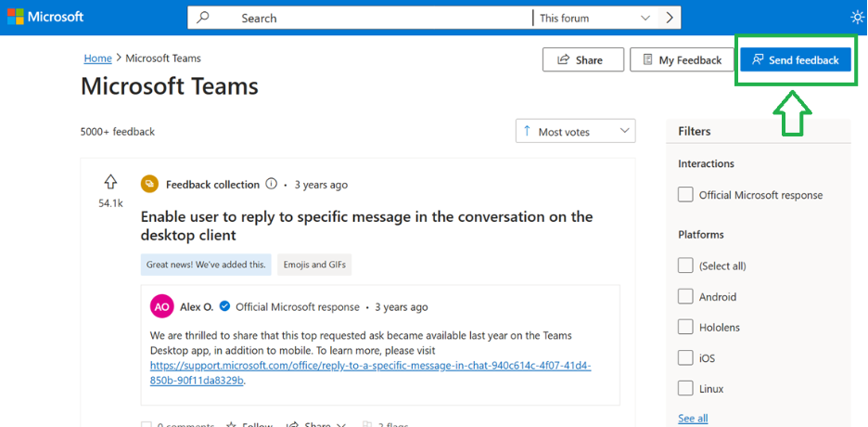Click the verified badge beside Alex O.
Viewport: 868px width, 427px height.
(224, 306)
